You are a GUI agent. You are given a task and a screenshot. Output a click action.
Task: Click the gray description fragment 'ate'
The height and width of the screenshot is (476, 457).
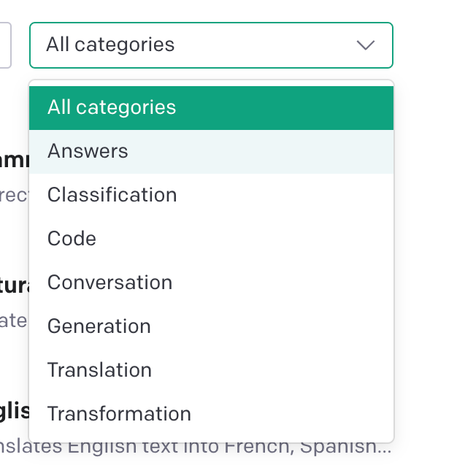point(13,321)
